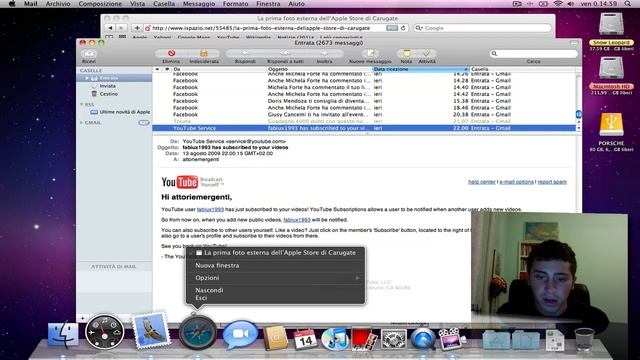640x360 pixels.
Task: Click the Mail stamp dock icon
Action: pos(151,330)
